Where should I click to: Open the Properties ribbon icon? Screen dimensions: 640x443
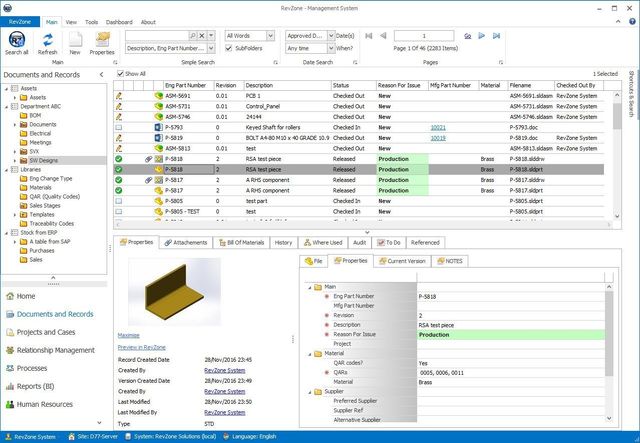click(x=102, y=40)
